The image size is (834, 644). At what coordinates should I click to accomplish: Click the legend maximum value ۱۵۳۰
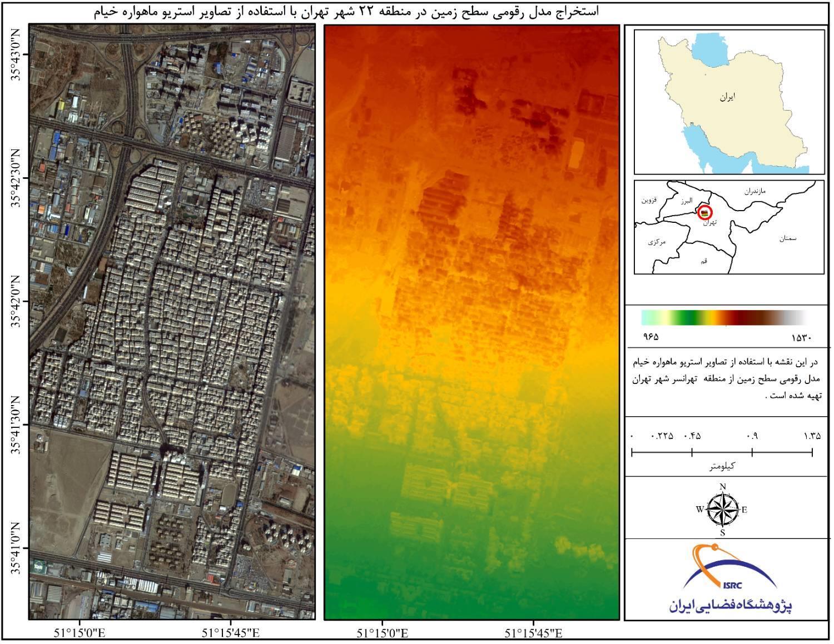[802, 337]
